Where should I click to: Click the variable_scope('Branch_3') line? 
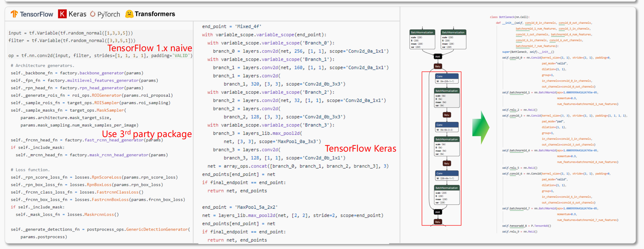[x=271, y=125]
